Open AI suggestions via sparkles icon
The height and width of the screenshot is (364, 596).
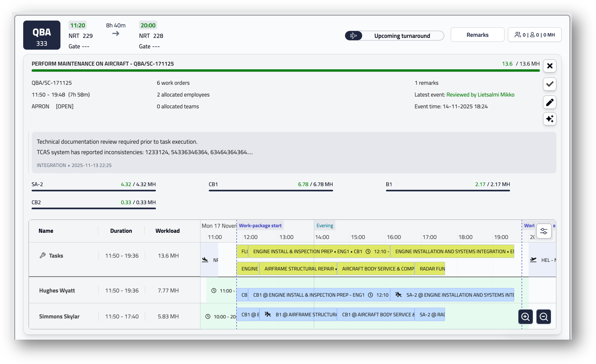pyautogui.click(x=550, y=119)
